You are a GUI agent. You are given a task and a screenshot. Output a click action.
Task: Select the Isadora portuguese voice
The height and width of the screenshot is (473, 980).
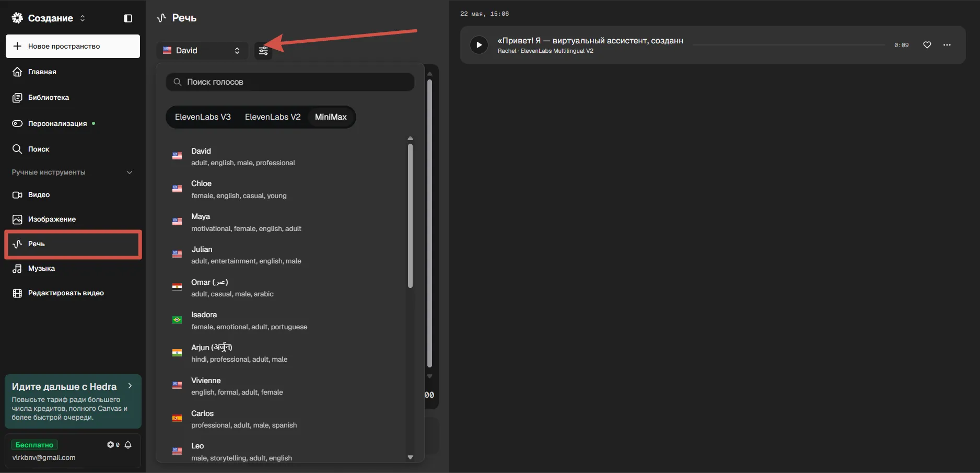[x=285, y=320]
